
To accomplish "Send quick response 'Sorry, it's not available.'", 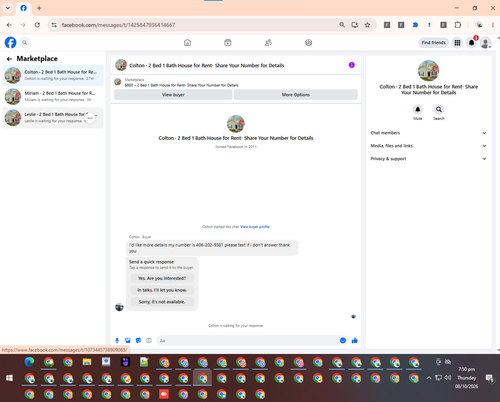I will [x=162, y=302].
